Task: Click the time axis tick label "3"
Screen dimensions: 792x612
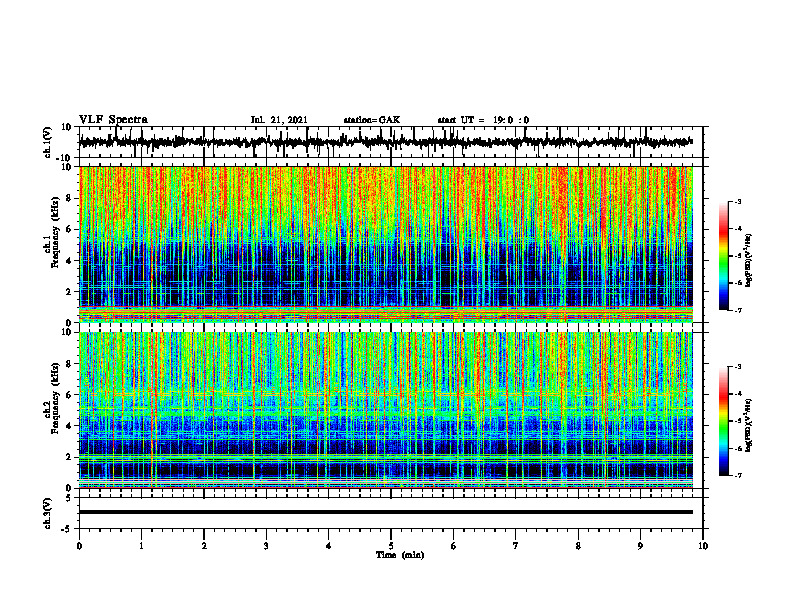Action: [x=266, y=546]
